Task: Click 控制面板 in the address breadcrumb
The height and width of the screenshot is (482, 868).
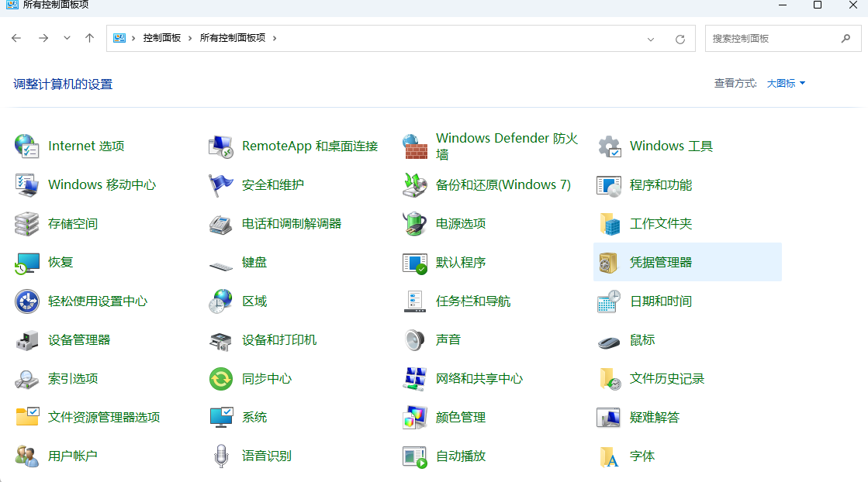Action: tap(161, 38)
